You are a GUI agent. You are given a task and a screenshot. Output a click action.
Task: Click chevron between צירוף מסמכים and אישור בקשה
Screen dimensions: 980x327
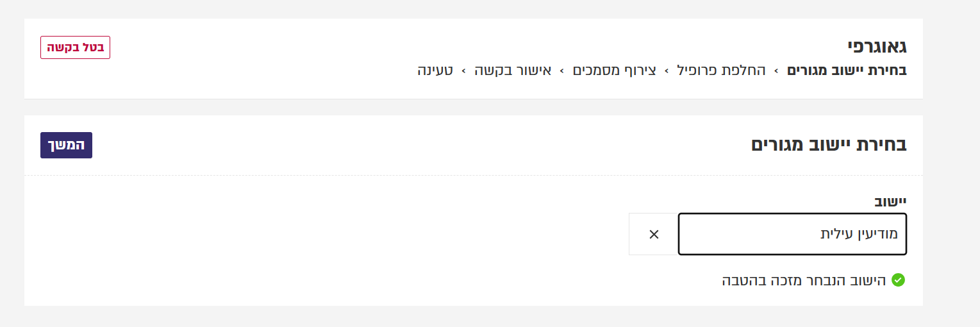tap(562, 71)
